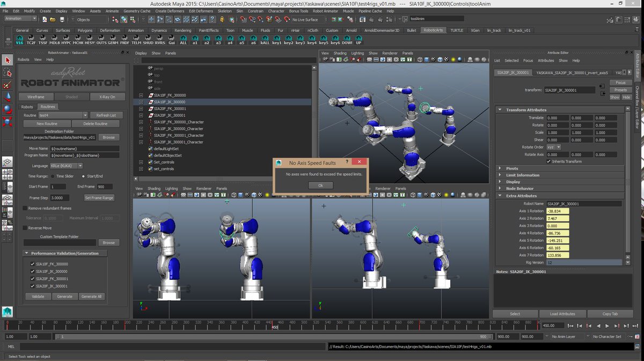Select the YASKAWA_SIA20F_IK_300001_invert_axis5 tab
644x361 pixels.
click(x=572, y=73)
